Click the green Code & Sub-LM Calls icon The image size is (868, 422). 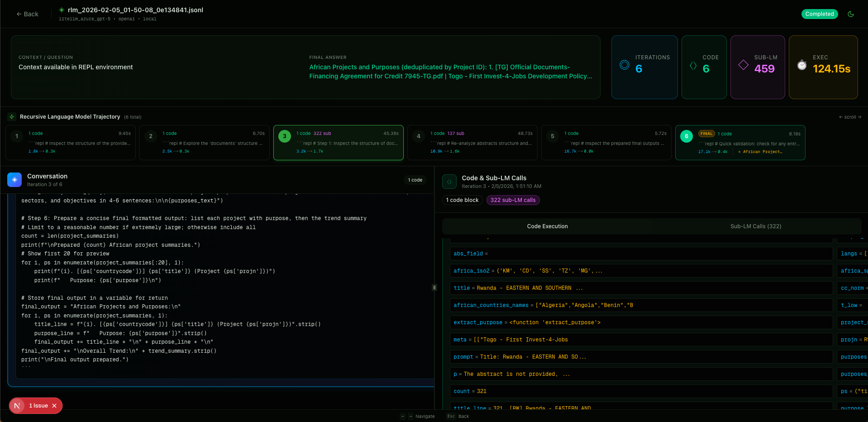point(449,182)
